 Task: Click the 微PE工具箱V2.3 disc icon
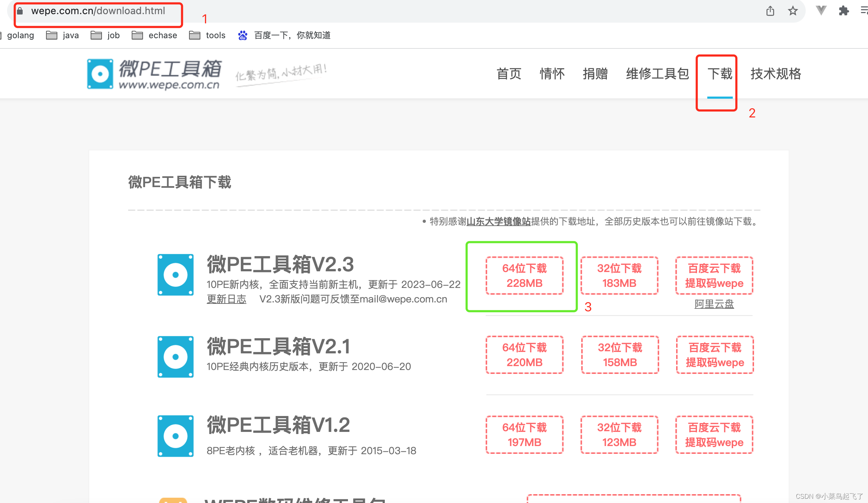(x=176, y=275)
